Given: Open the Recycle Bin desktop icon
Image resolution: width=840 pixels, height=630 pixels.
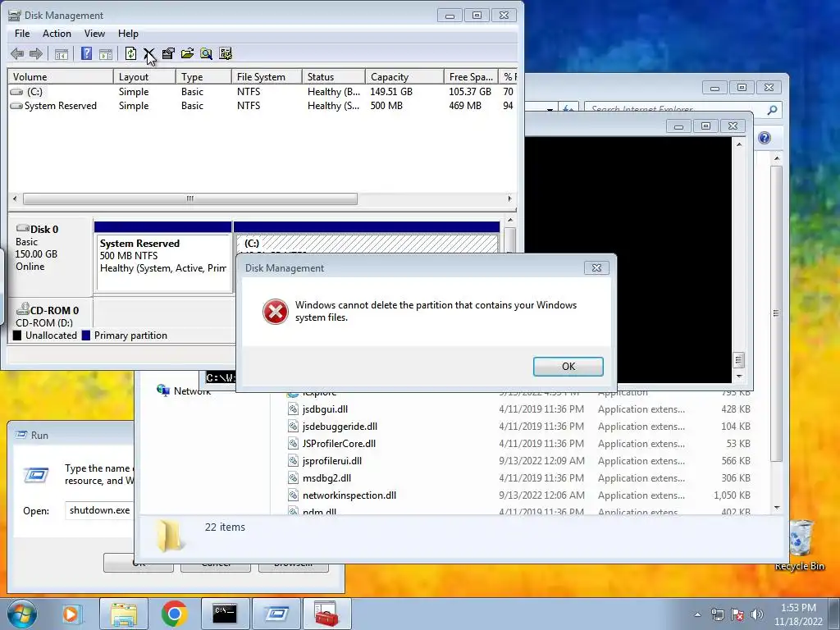Looking at the screenshot, I should [799, 545].
